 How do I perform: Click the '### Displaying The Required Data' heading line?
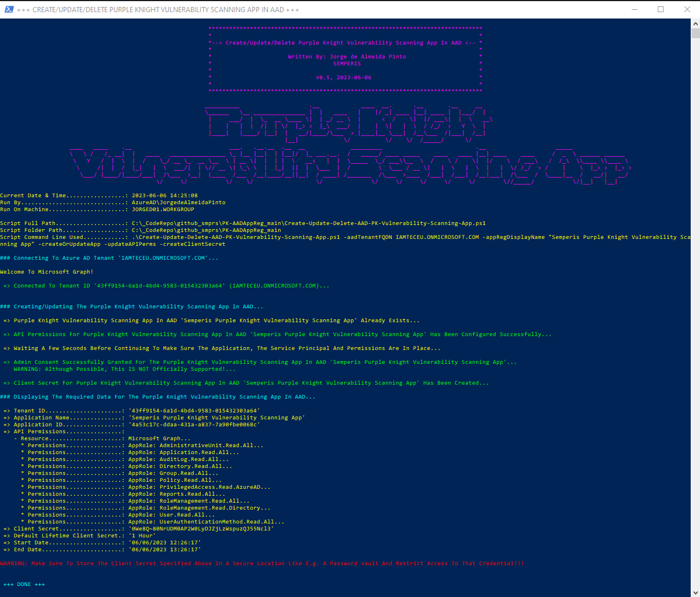(x=157, y=397)
